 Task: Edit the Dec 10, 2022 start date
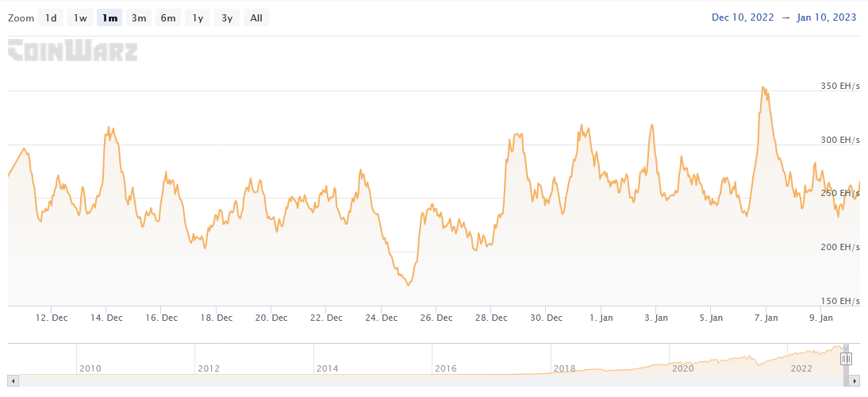coord(743,17)
